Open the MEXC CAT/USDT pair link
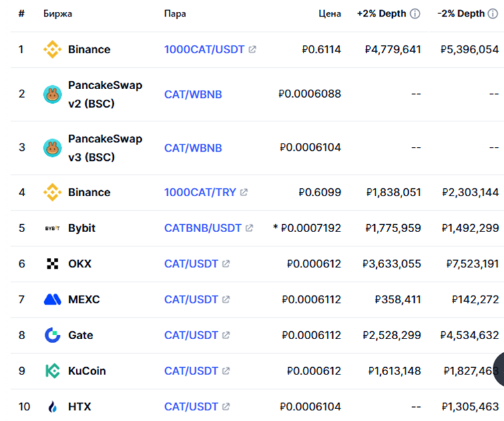 pos(191,299)
